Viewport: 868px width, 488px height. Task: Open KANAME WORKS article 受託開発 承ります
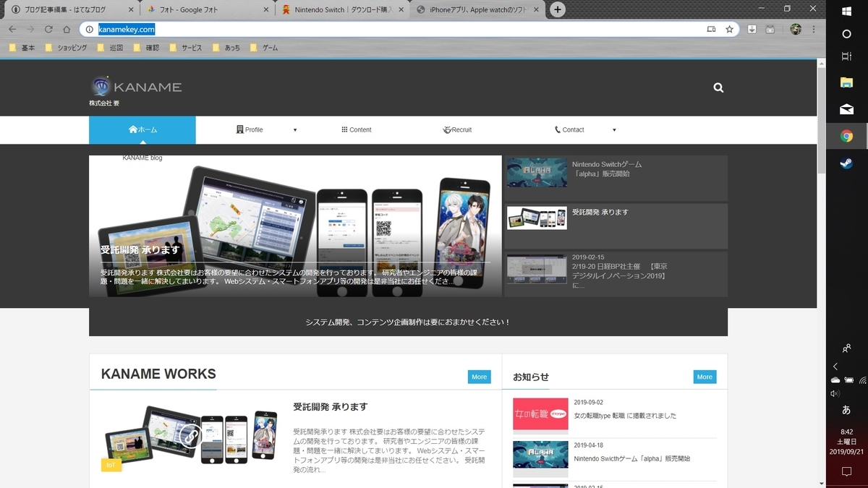pos(330,407)
